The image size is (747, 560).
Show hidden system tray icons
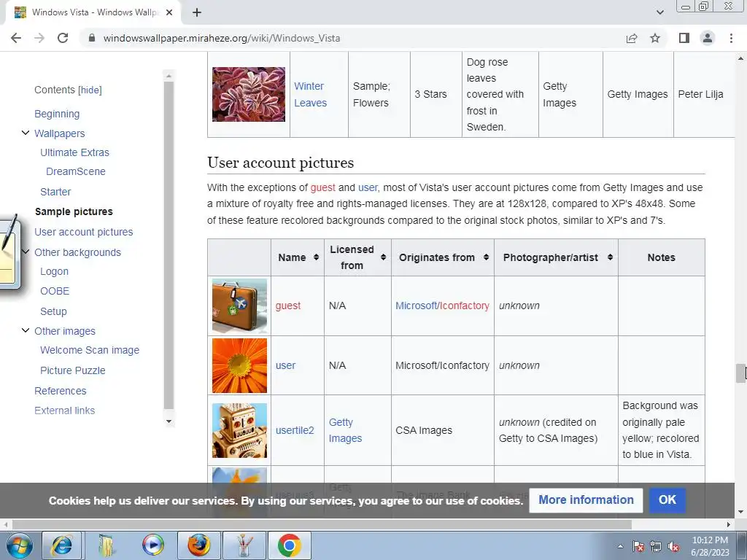(620, 546)
